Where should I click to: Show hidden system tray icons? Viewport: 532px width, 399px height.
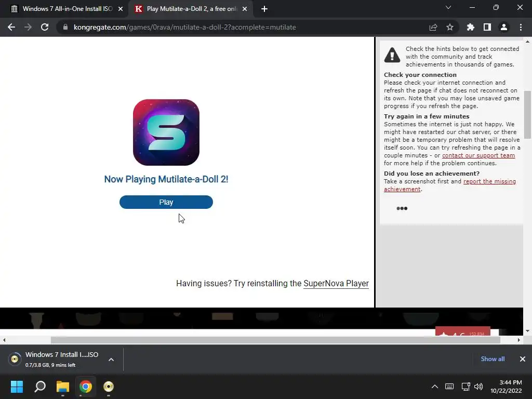(435, 387)
